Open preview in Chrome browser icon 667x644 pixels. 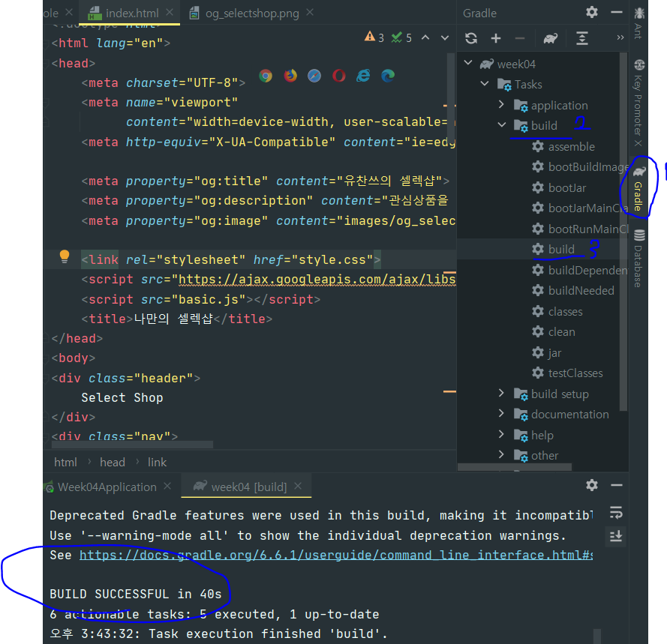pos(266,76)
